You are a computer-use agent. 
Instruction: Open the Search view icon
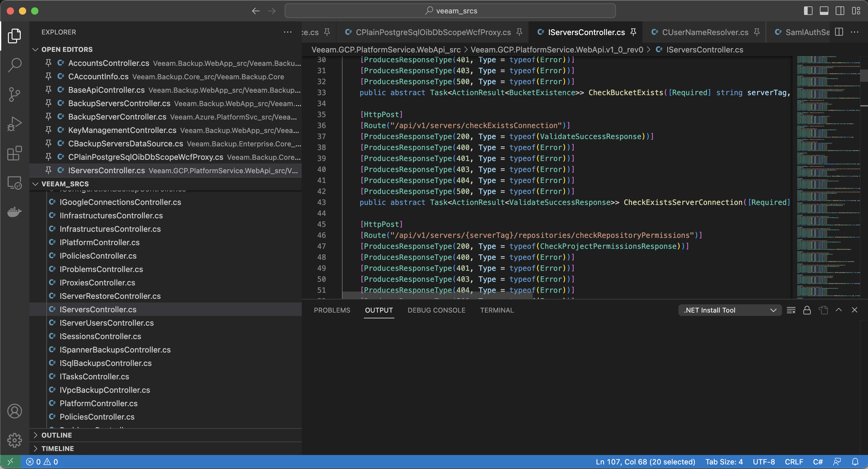[x=15, y=64]
